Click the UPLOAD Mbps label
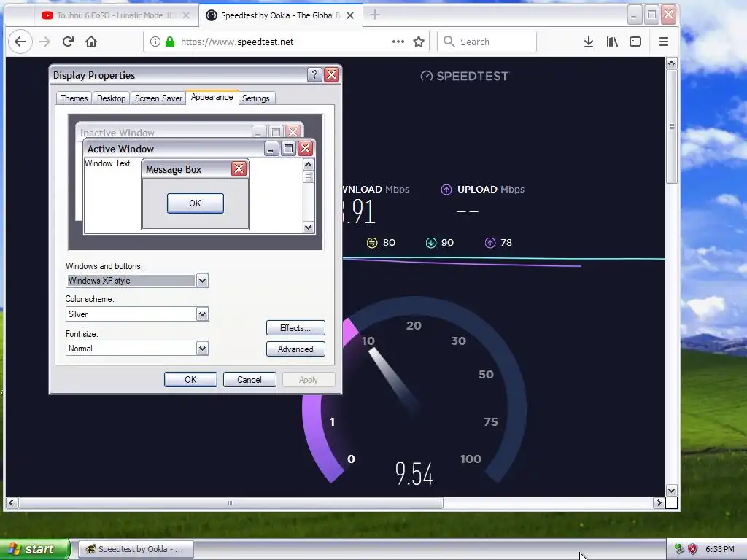 (491, 190)
